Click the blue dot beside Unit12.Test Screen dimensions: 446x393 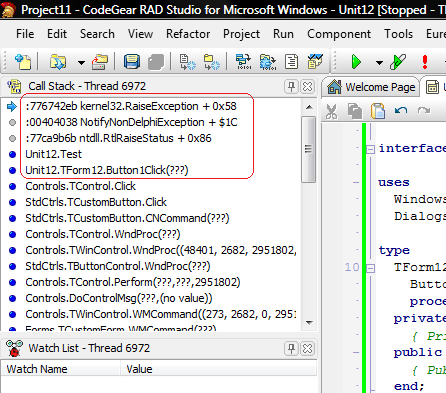(x=13, y=154)
